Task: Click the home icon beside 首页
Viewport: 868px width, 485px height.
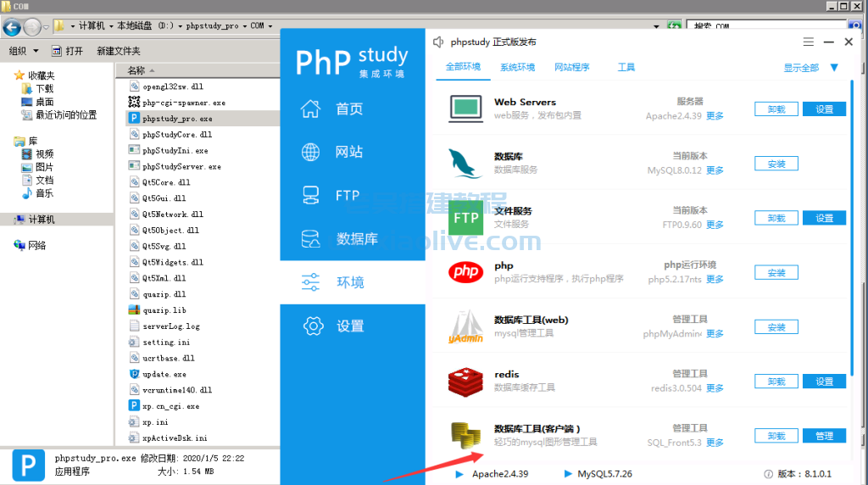Action: point(311,109)
